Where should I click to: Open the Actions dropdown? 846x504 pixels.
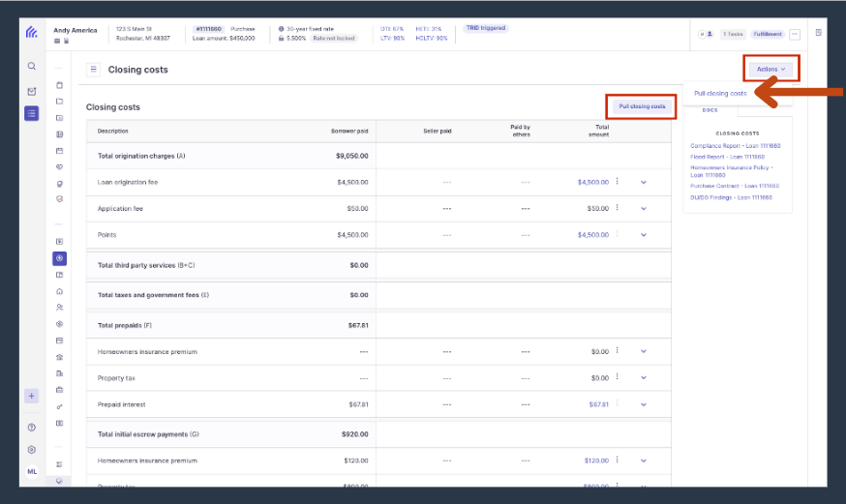point(771,69)
